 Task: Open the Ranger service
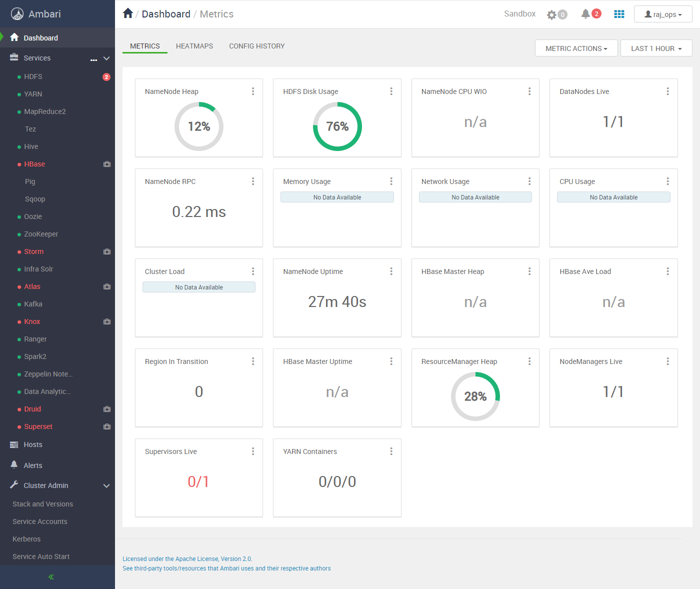click(35, 339)
